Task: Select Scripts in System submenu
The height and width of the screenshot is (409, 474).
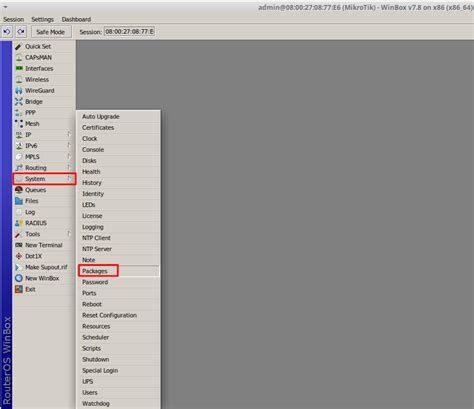Action: click(118, 348)
